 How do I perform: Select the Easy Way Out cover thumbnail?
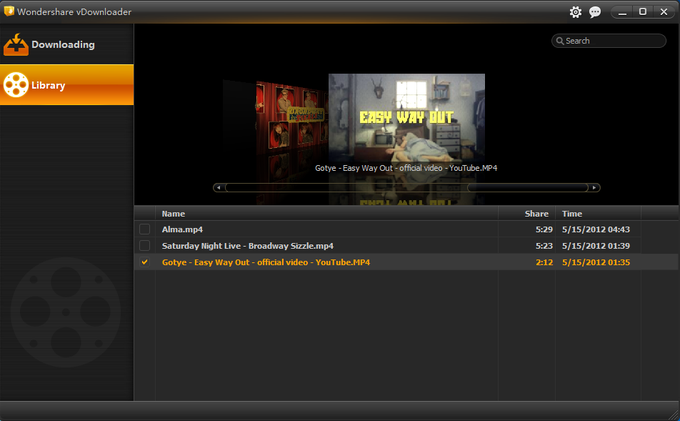pos(406,118)
